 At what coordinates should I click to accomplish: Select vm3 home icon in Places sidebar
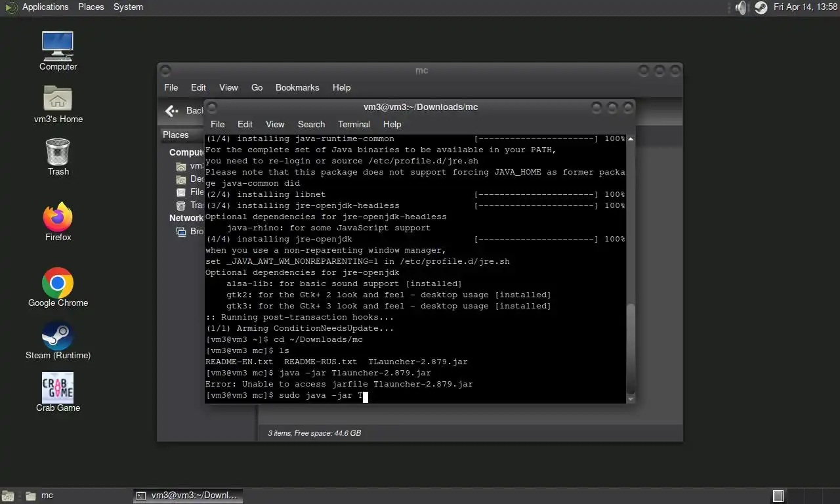click(x=181, y=166)
